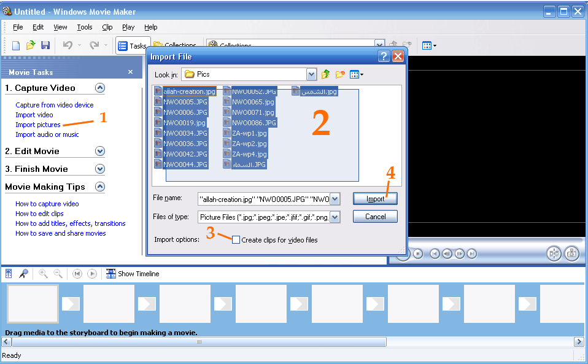The width and height of the screenshot is (588, 364).
Task: Enable Create clips for video files checkbox
Action: 236,240
